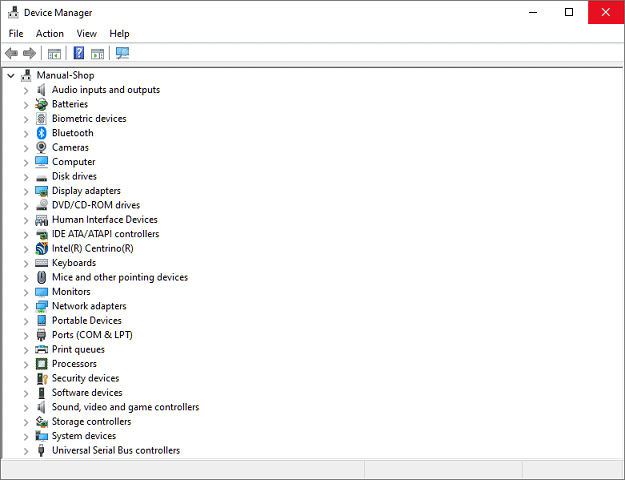Screen dimensions: 625x480
Task: Select the Disk drives entry
Action: (74, 176)
